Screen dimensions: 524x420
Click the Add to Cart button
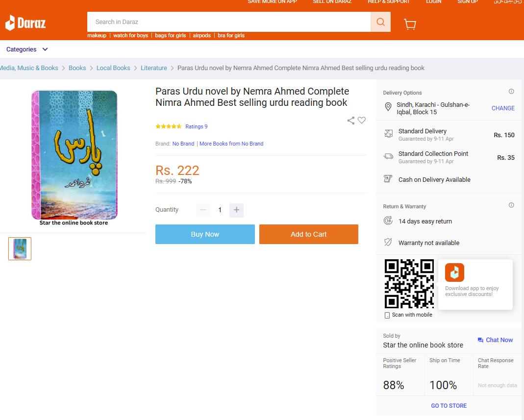point(308,234)
